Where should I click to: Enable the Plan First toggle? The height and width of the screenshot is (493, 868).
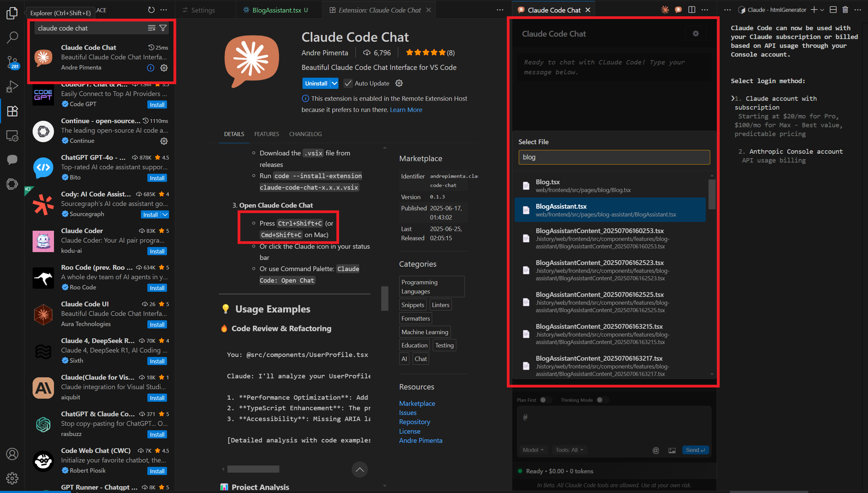point(545,400)
